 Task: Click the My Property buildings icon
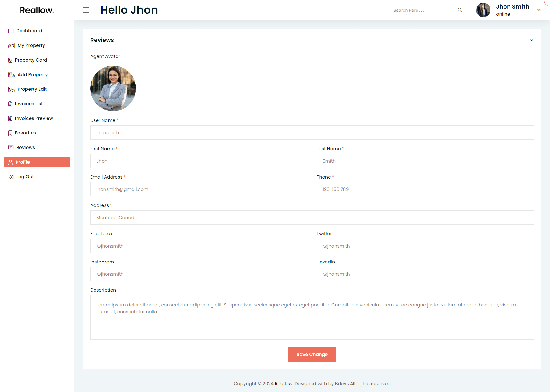point(11,45)
